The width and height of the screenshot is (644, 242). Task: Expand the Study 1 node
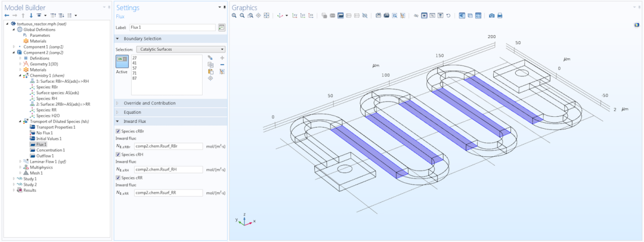[14, 179]
